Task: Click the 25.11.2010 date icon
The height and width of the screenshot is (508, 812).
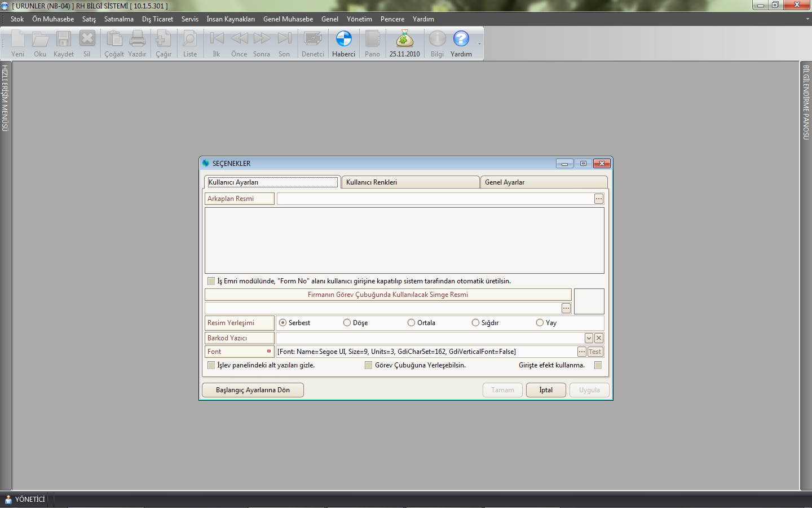Action: pos(404,43)
